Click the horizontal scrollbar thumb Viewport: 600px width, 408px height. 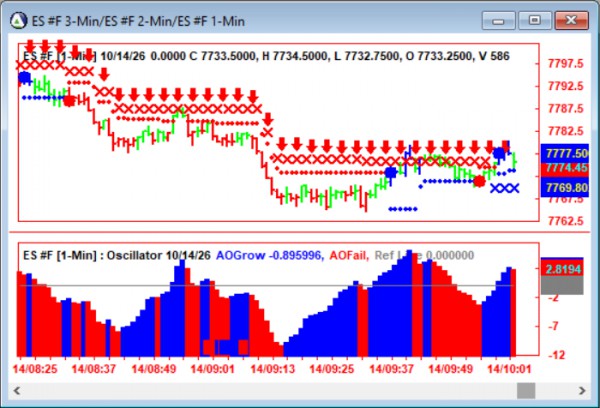[x=526, y=391]
